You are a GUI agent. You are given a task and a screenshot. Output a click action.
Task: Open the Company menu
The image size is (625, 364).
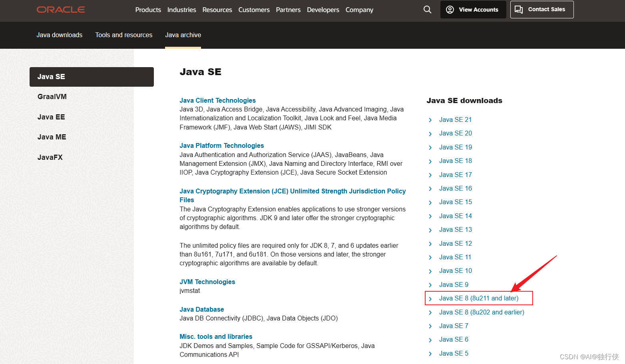(x=359, y=10)
